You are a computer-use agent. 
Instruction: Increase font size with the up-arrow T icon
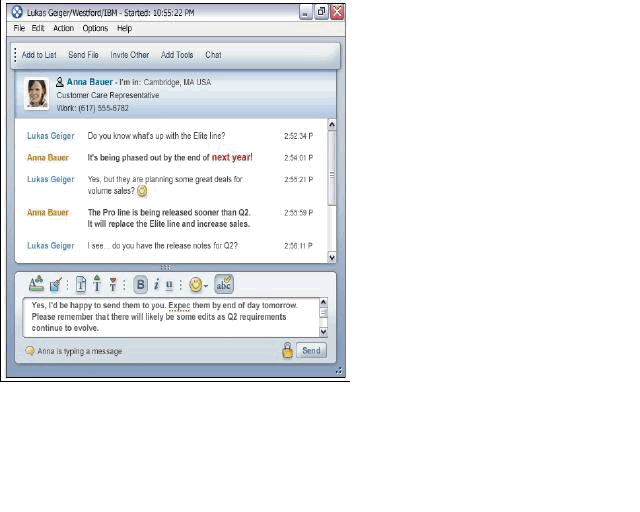(97, 283)
